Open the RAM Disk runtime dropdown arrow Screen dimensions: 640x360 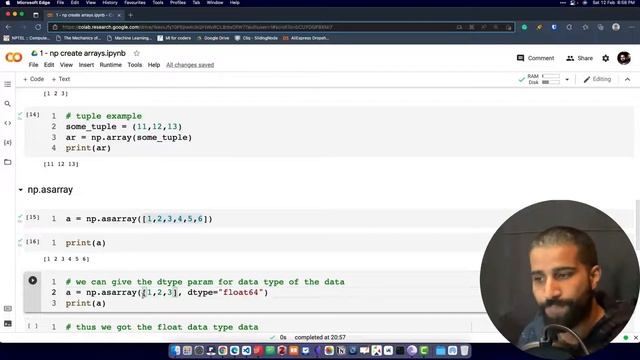[x=567, y=80]
